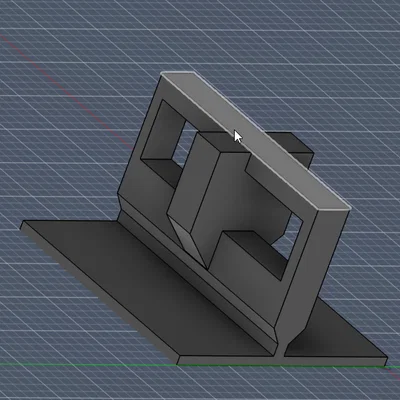Select the green axis line in the viewport

[88, 364]
